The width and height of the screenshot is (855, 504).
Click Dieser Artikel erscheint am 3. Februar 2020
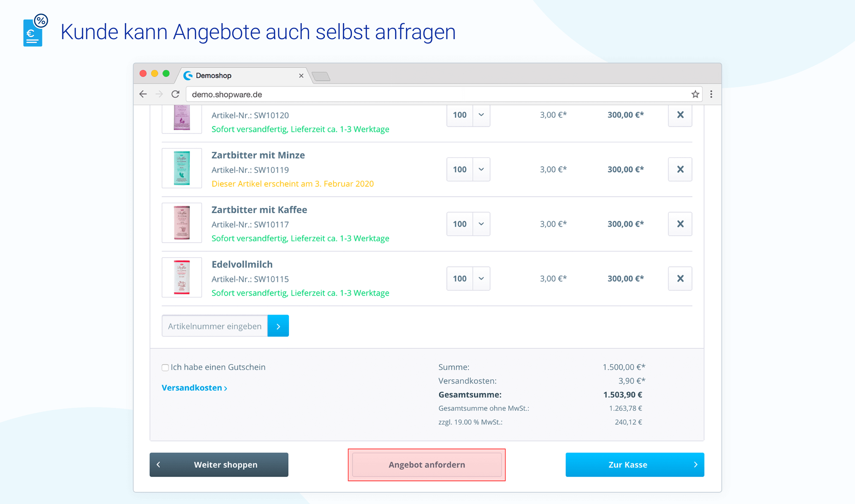[292, 184]
